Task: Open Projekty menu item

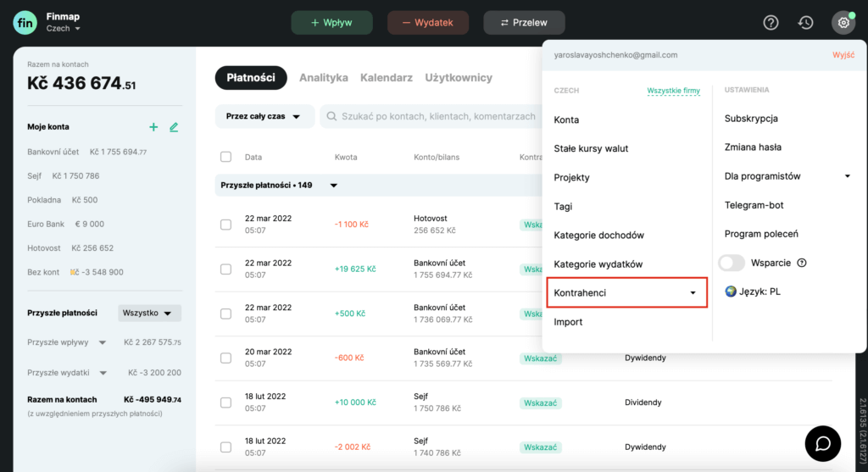Action: 571,178
